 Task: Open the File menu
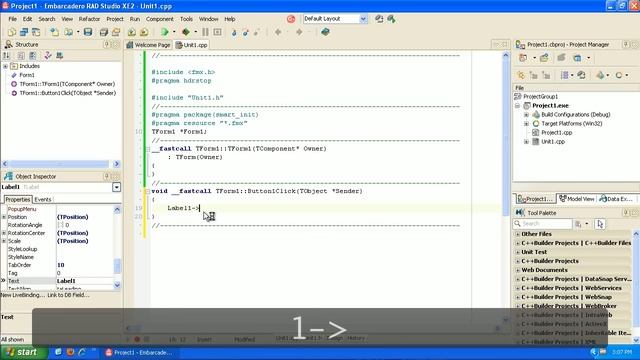(x=13, y=19)
